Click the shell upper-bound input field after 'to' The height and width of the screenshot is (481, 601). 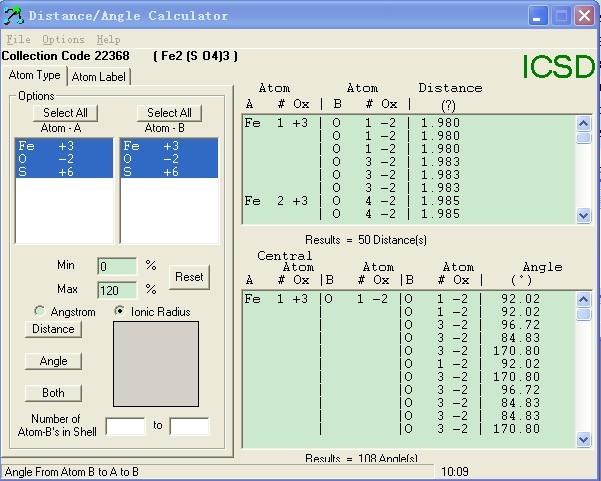click(x=189, y=426)
